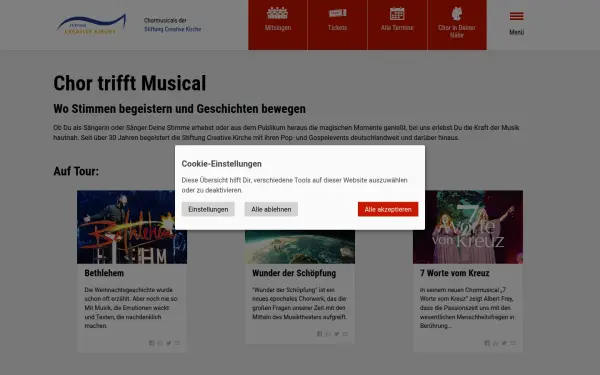600x375 pixels.
Task: Share 7 Worte vom Kreuz on Facebook
Action: click(487, 343)
